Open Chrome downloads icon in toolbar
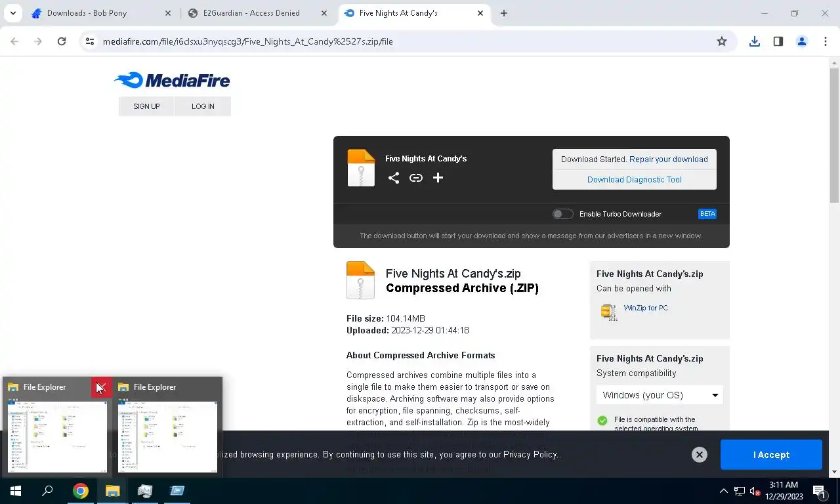This screenshot has width=840, height=504. [x=755, y=41]
